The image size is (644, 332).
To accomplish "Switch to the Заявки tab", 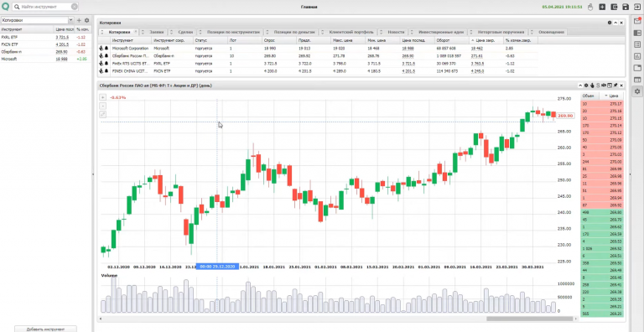I will coord(156,32).
